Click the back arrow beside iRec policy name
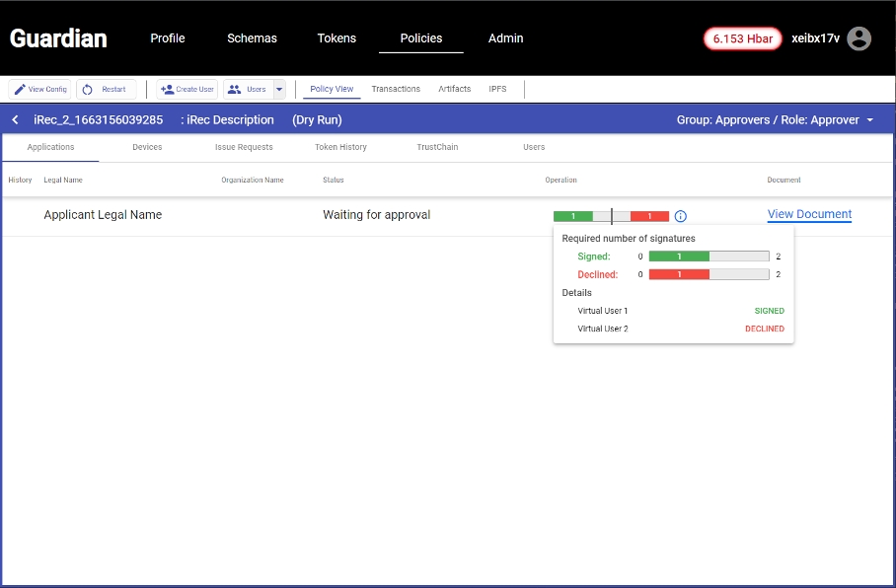Image resolution: width=896 pixels, height=588 pixels. pos(16,120)
